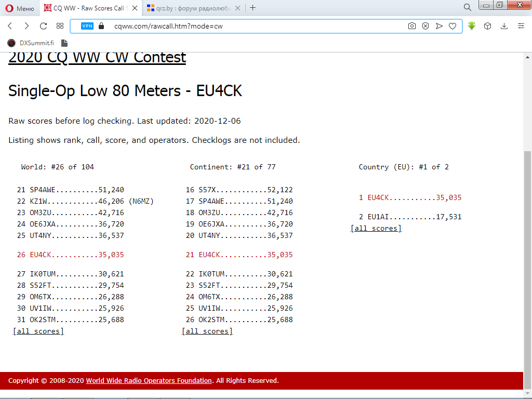
Task: Click World Wide Radio Operators Foundation link
Action: [x=149, y=381]
